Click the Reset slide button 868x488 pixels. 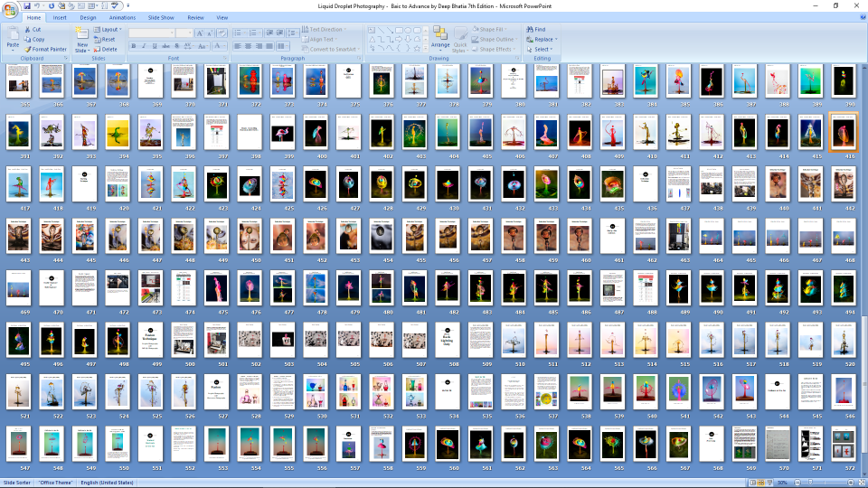tap(108, 40)
